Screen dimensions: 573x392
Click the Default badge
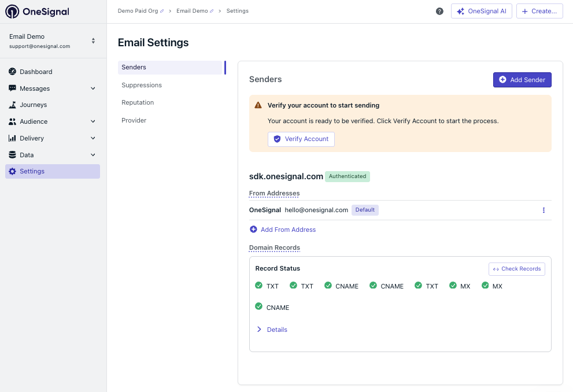click(365, 210)
